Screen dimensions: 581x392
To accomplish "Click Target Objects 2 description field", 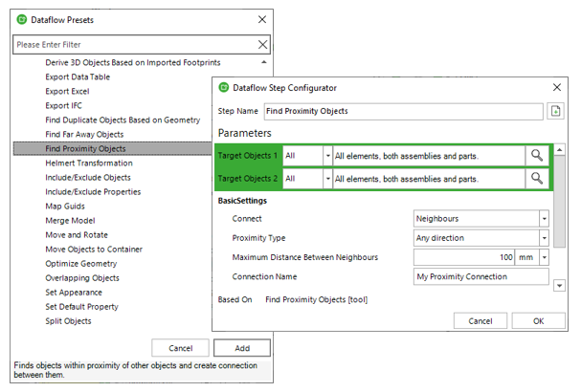I will pyautogui.click(x=429, y=179).
